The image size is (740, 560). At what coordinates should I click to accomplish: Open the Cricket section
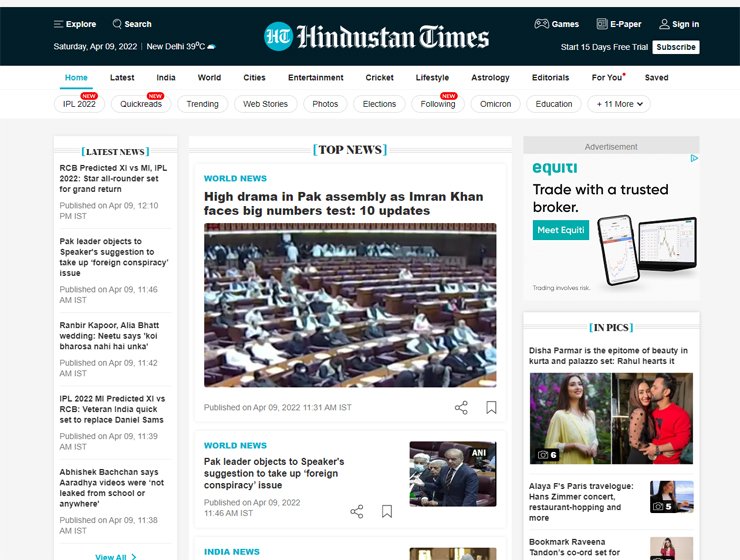379,77
